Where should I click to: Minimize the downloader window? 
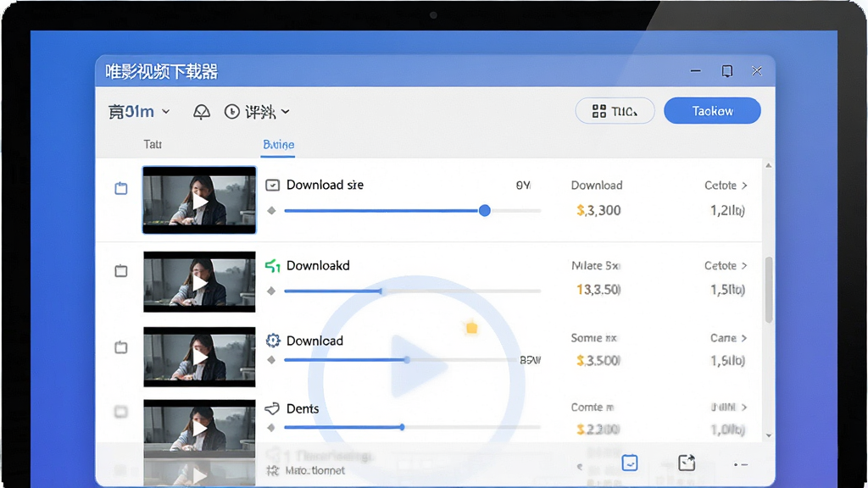click(x=696, y=71)
